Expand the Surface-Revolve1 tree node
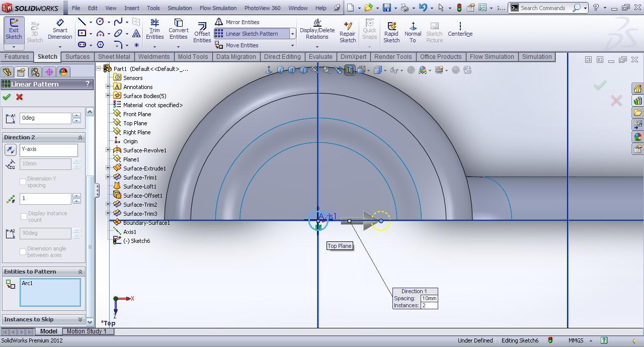 click(x=108, y=150)
